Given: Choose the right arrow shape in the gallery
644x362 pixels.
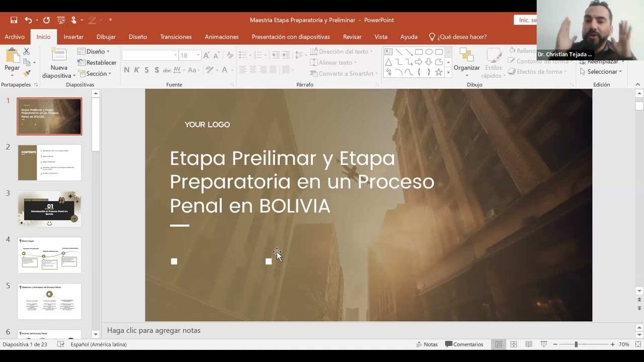Looking at the screenshot, I should [x=419, y=62].
